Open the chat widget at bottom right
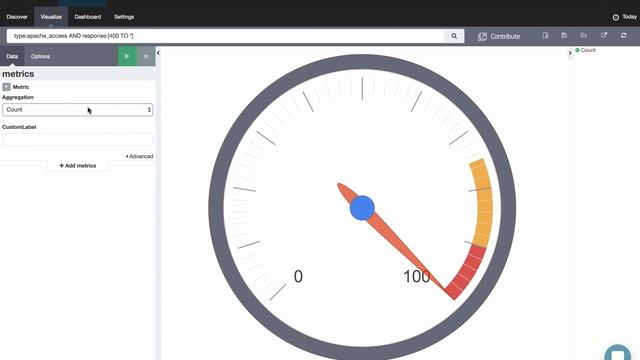Screen dimensions: 640x360 coord(618,353)
